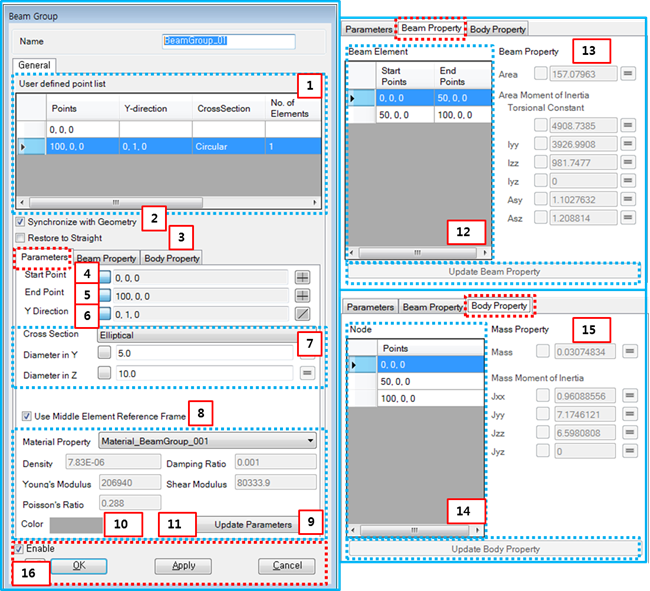Viewport: 650px width, 591px height.
Task: Open Beam Property tab in main dialog
Action: (x=106, y=258)
